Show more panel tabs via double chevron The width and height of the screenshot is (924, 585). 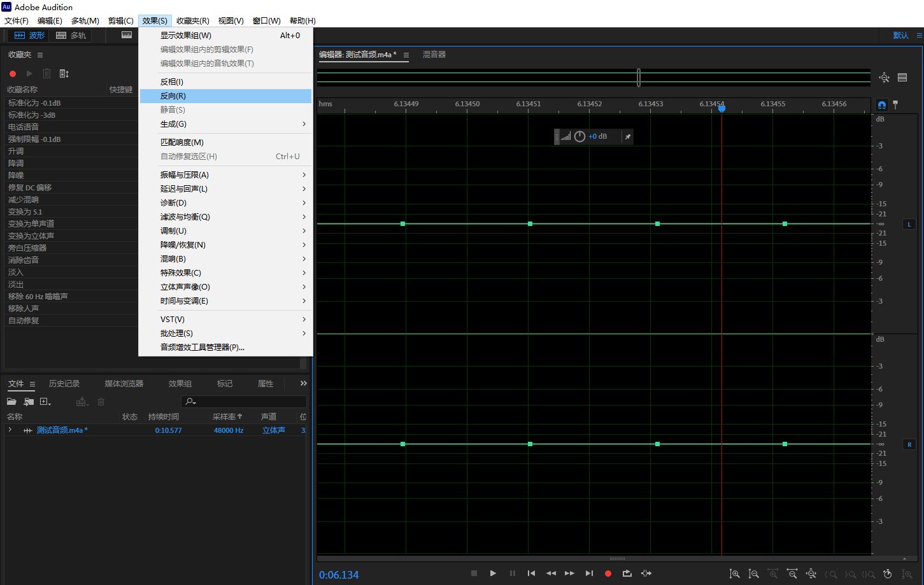[x=303, y=383]
